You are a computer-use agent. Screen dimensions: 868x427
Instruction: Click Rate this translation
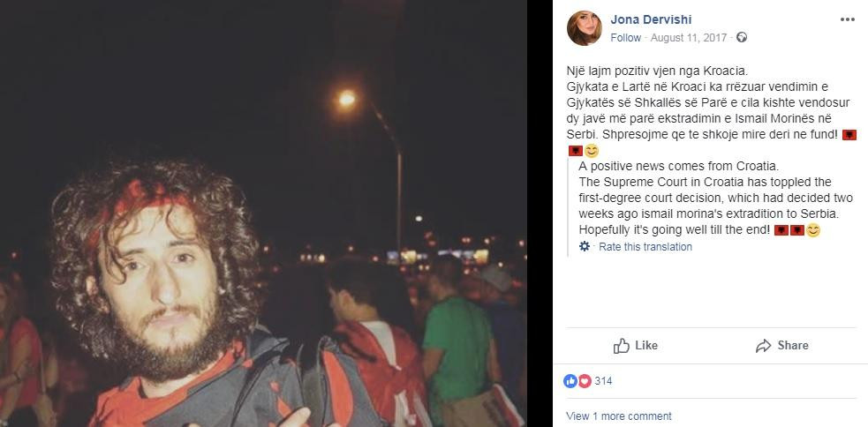(x=645, y=247)
